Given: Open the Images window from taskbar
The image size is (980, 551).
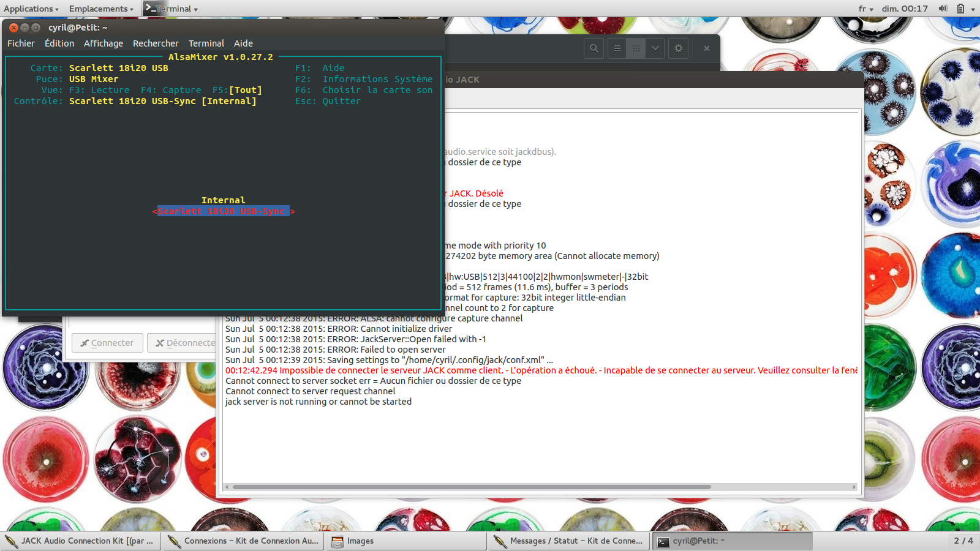Looking at the screenshot, I should pyautogui.click(x=360, y=541).
